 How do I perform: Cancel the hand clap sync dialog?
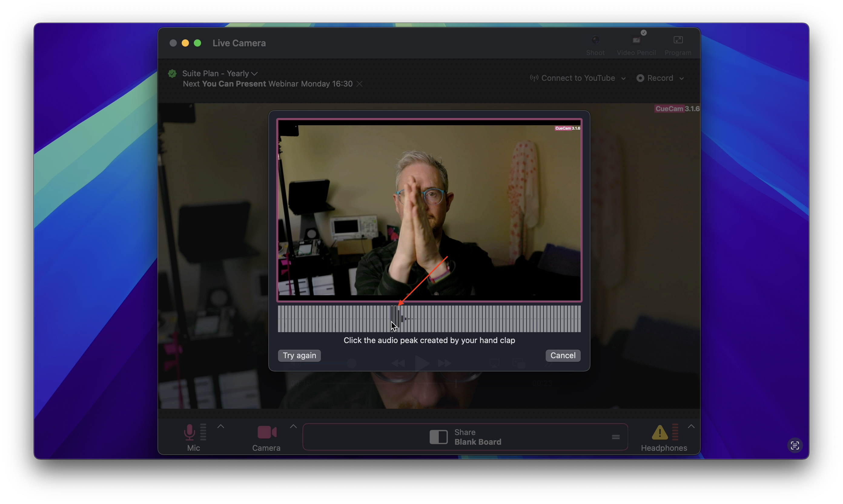point(563,355)
